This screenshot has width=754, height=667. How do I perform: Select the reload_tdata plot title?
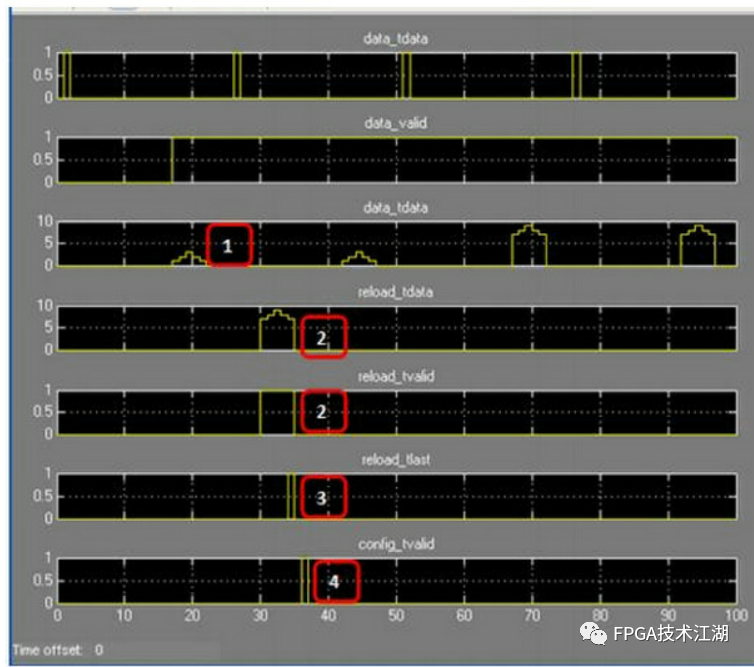tap(396, 292)
